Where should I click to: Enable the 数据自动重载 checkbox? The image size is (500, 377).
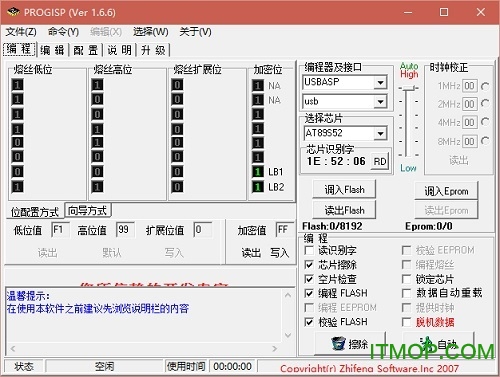click(x=406, y=293)
